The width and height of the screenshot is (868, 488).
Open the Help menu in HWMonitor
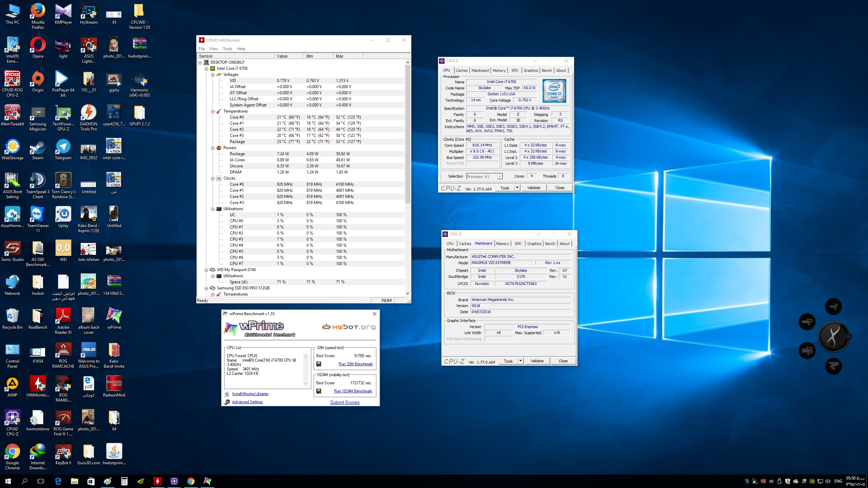click(x=241, y=49)
